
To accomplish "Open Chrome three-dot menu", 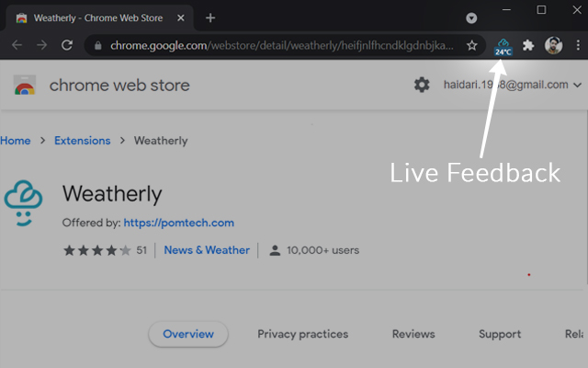I will pos(577,45).
